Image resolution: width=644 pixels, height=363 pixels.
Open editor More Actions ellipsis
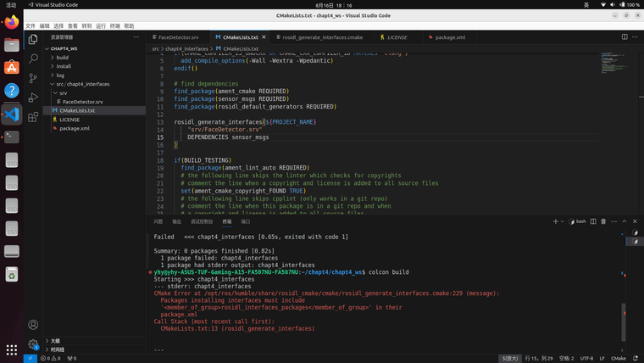pos(635,37)
